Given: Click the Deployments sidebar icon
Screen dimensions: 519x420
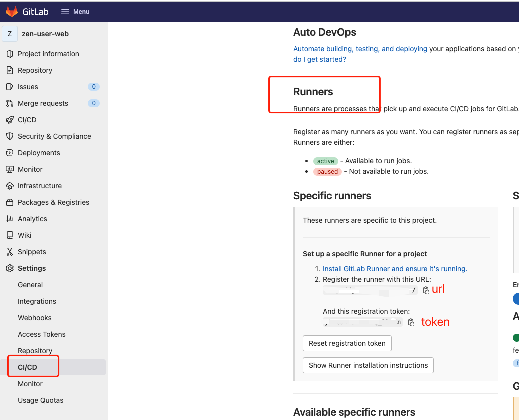Looking at the screenshot, I should (x=10, y=153).
